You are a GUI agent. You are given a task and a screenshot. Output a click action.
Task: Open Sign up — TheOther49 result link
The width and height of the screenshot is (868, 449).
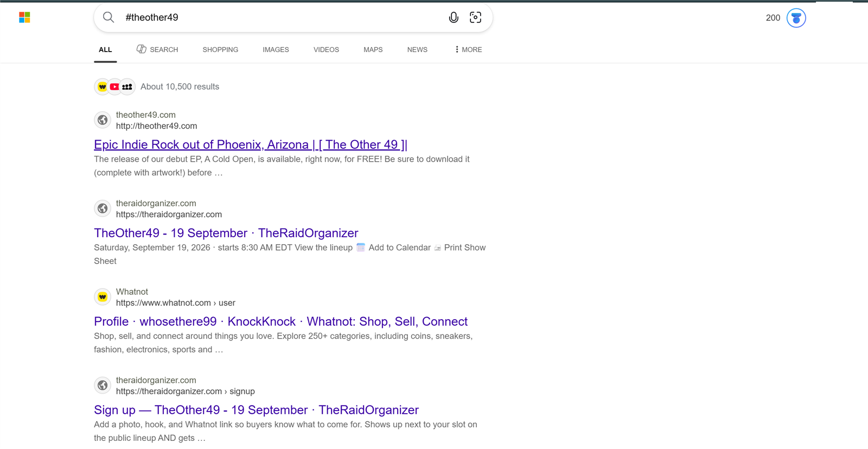coord(256,410)
